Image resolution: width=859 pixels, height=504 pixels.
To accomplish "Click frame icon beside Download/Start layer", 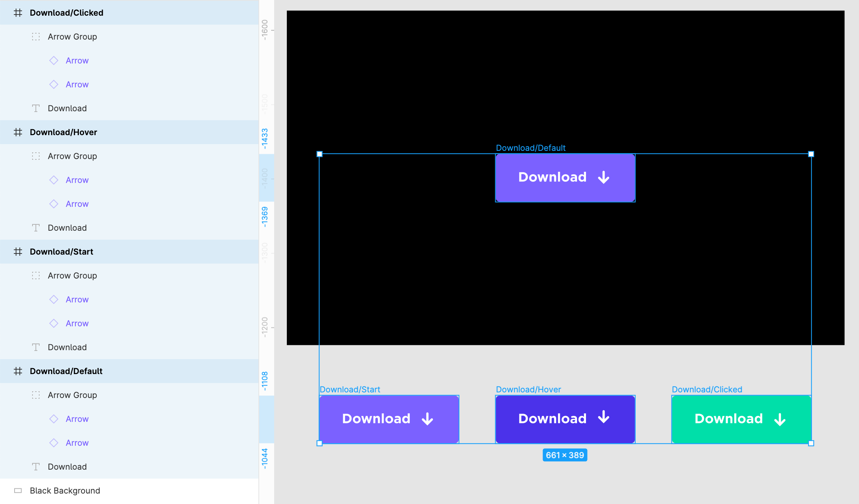I will [18, 252].
